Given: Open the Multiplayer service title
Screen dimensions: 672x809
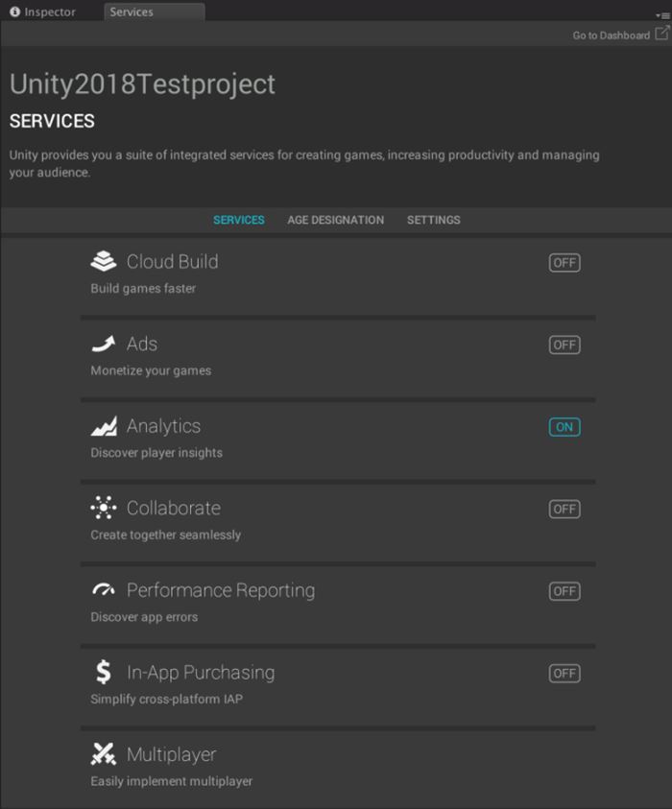Looking at the screenshot, I should coord(171,754).
